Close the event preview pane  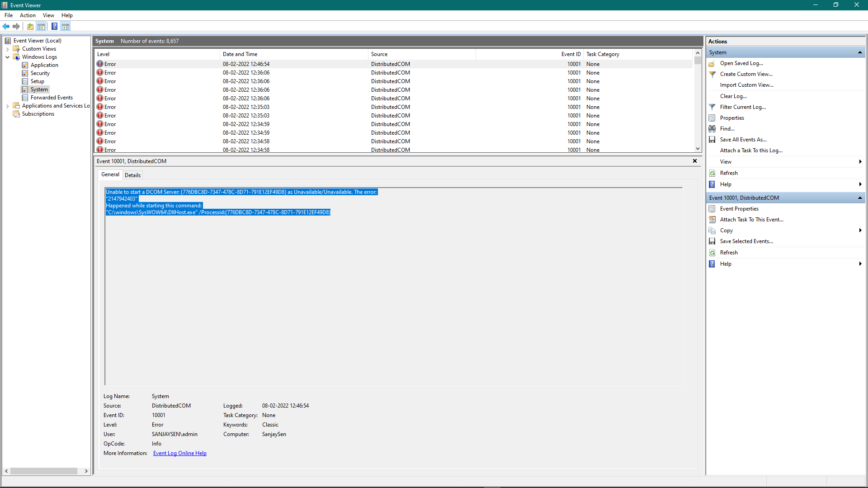point(695,161)
